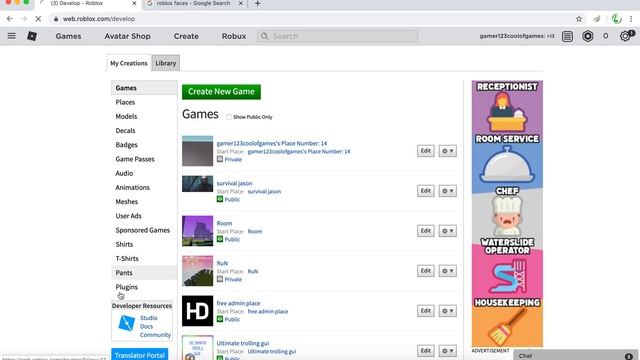
Task: Select Pants in sidebar
Action: point(144,273)
